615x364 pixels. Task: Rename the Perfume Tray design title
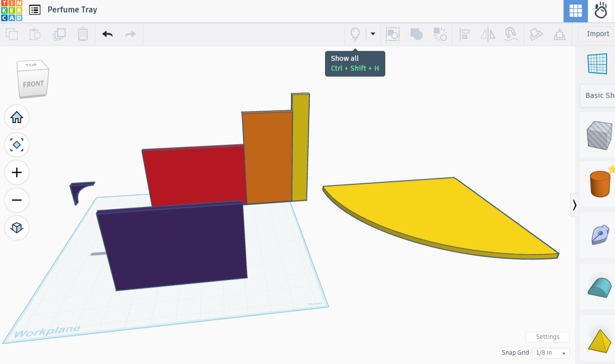(x=72, y=10)
